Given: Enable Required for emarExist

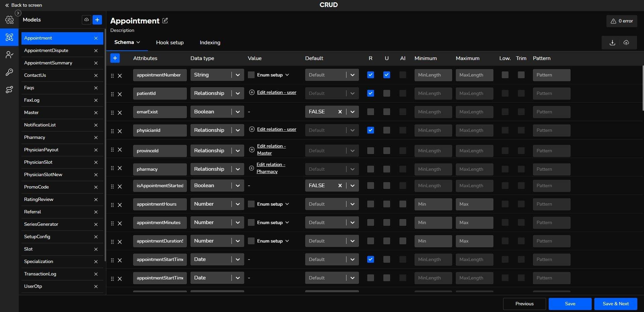Looking at the screenshot, I should click(x=371, y=112).
